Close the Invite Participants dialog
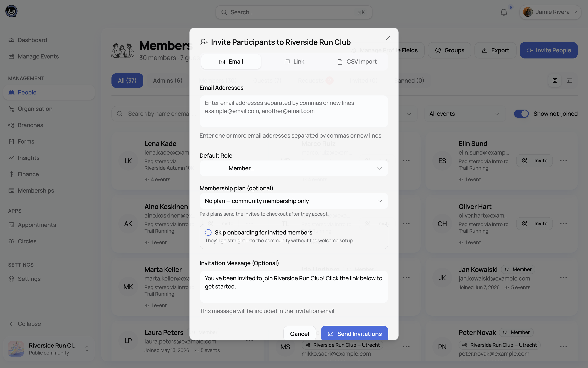The height and width of the screenshot is (368, 588). [x=388, y=38]
